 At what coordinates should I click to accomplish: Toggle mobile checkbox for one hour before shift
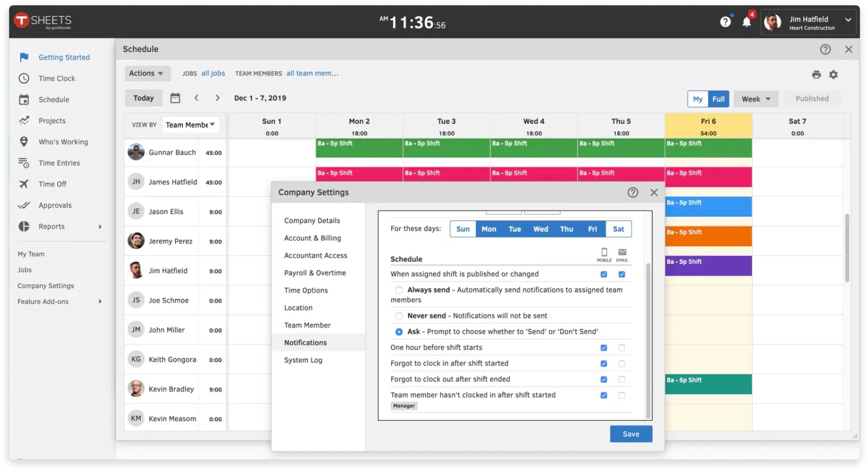coord(604,348)
